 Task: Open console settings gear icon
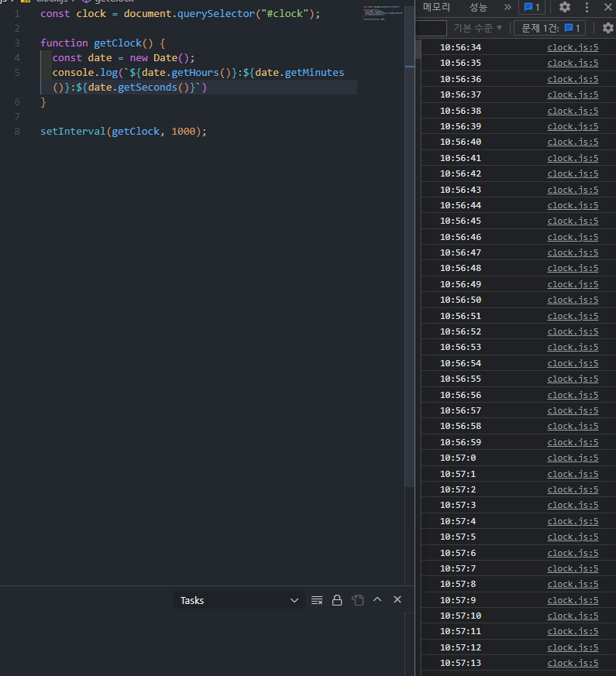coord(607,28)
